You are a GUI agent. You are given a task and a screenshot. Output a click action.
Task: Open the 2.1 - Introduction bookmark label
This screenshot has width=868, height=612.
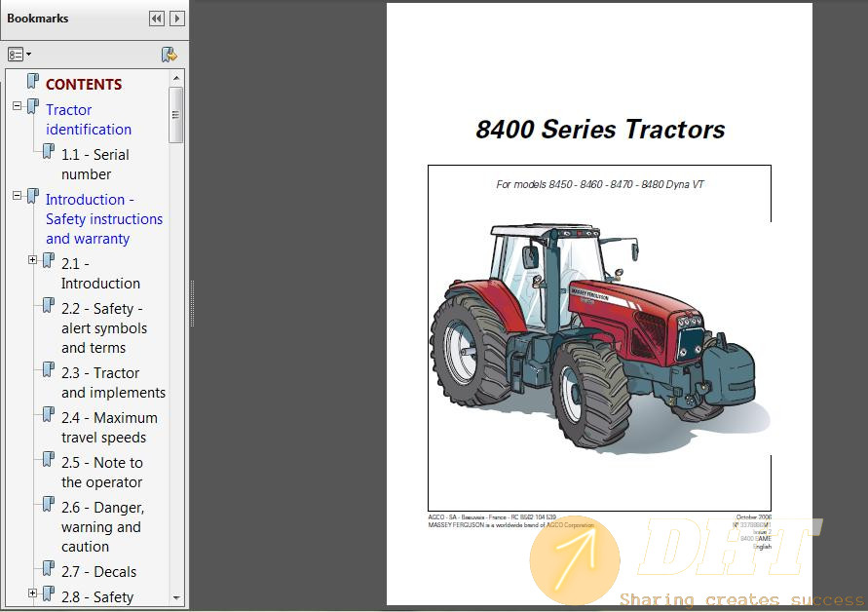tap(100, 274)
